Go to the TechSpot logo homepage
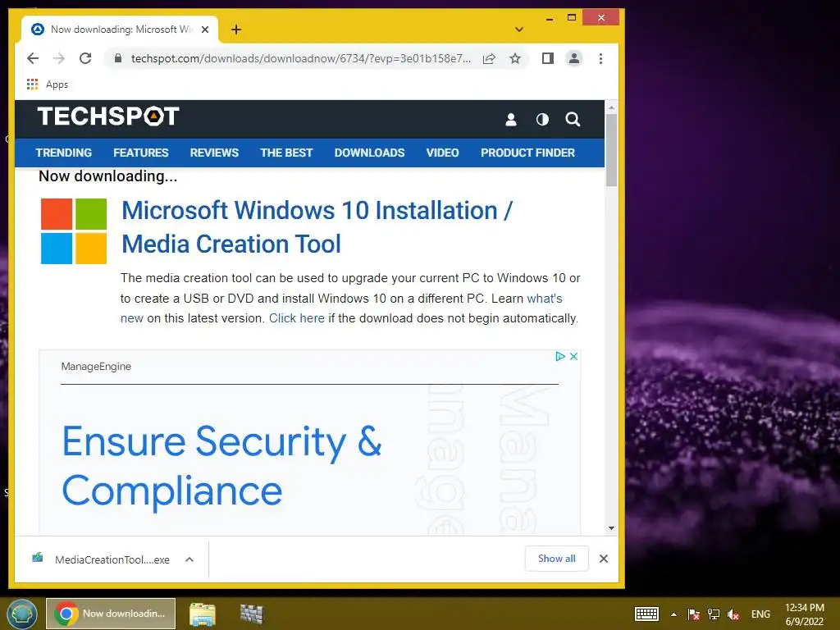 pos(108,116)
